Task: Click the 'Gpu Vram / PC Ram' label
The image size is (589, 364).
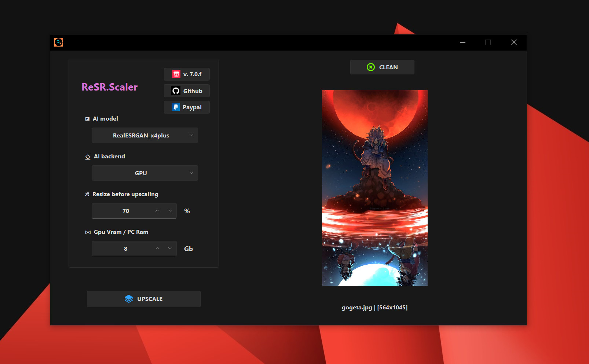Action: [x=121, y=232]
